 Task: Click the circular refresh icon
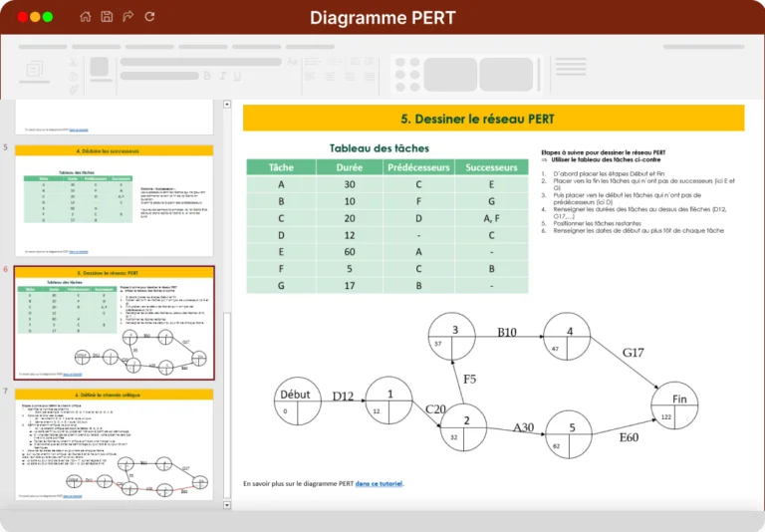pos(149,17)
